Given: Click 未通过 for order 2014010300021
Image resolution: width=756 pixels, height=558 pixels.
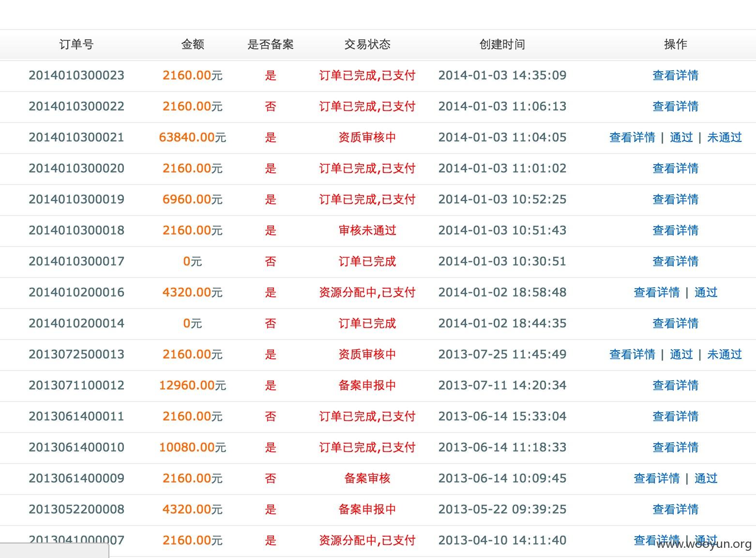Looking at the screenshot, I should [725, 138].
